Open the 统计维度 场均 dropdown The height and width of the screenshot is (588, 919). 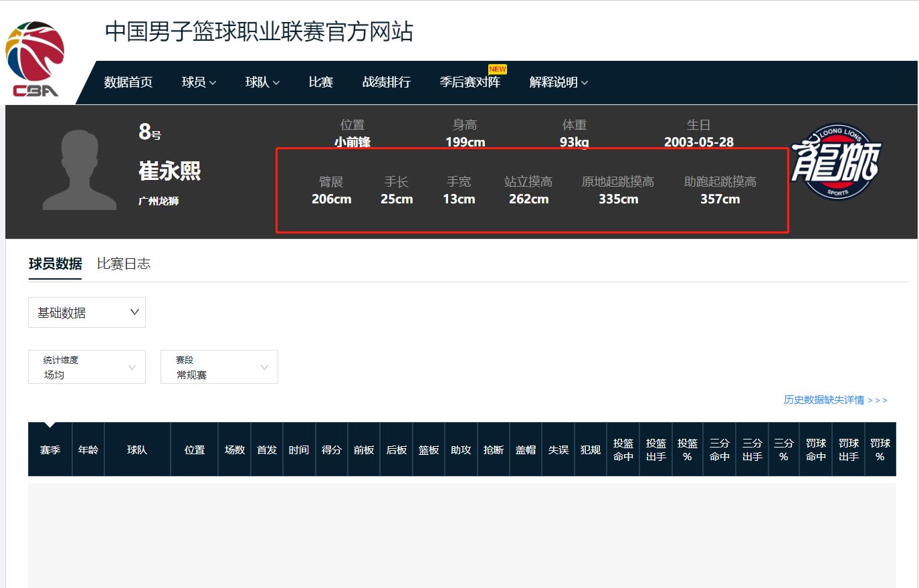[87, 367]
